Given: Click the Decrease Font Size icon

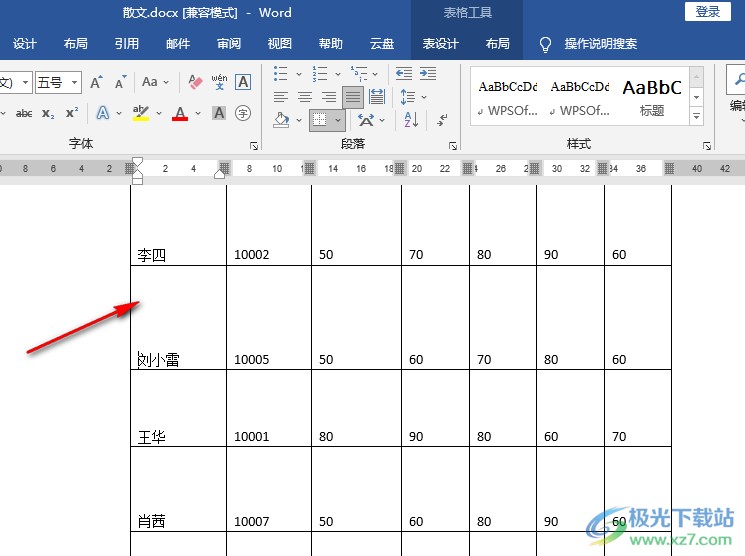Looking at the screenshot, I should pyautogui.click(x=120, y=82).
